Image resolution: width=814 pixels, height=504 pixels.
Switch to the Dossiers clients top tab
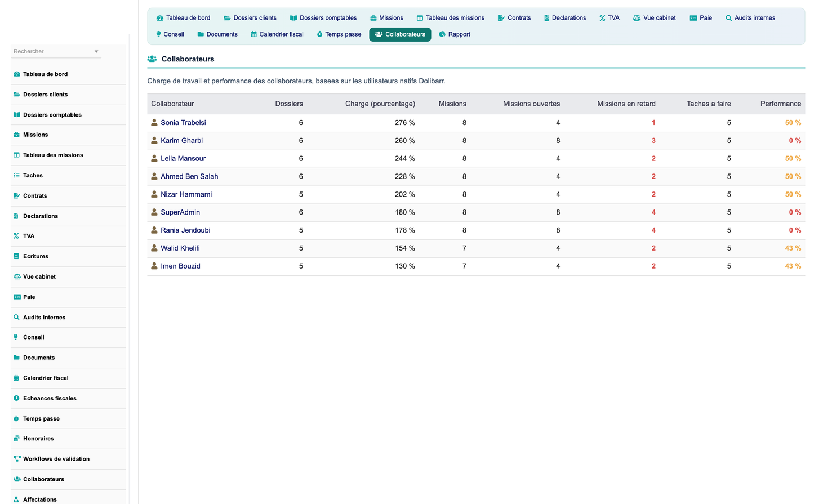click(250, 18)
